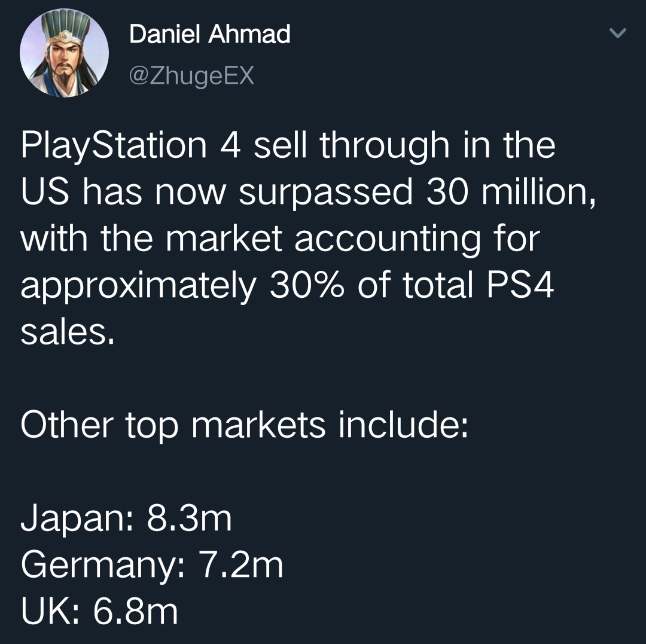Click the '30%' figure in tweet
This screenshot has height=644, width=646.
click(307, 285)
